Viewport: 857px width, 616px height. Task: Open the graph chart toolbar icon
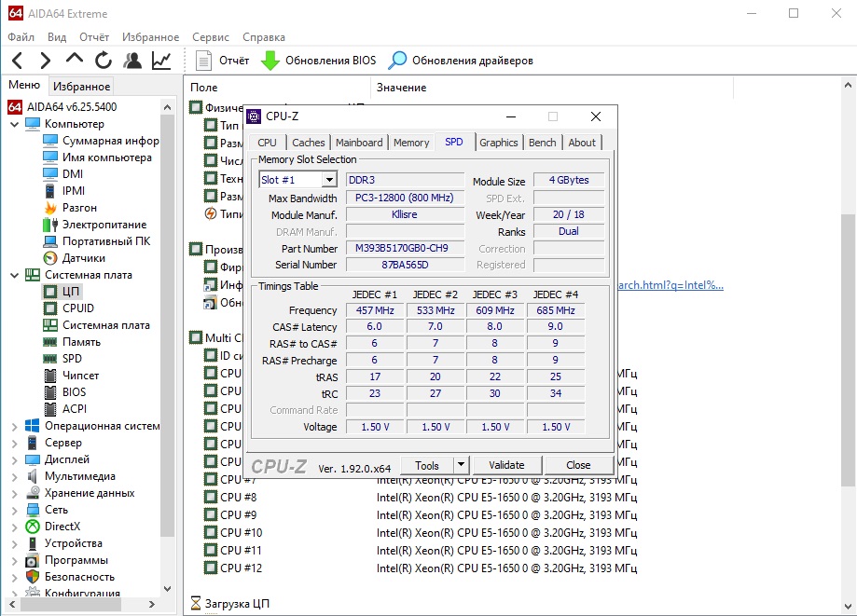161,60
